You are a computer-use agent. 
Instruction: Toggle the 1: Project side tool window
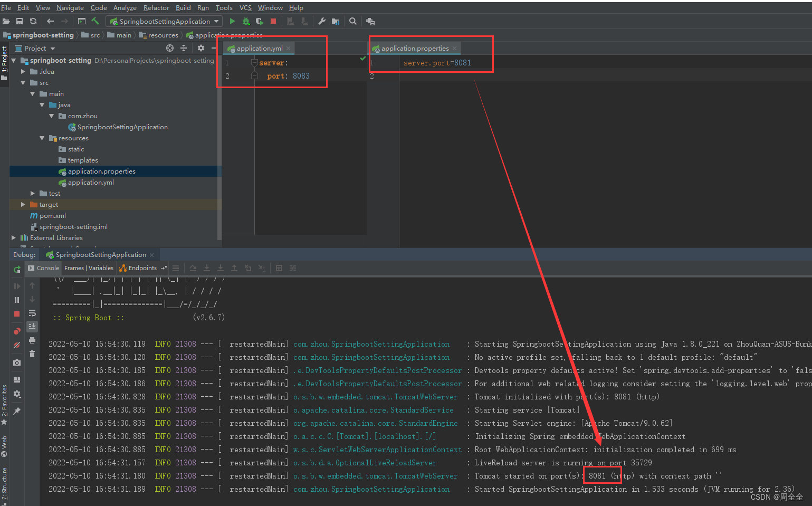click(x=4, y=63)
